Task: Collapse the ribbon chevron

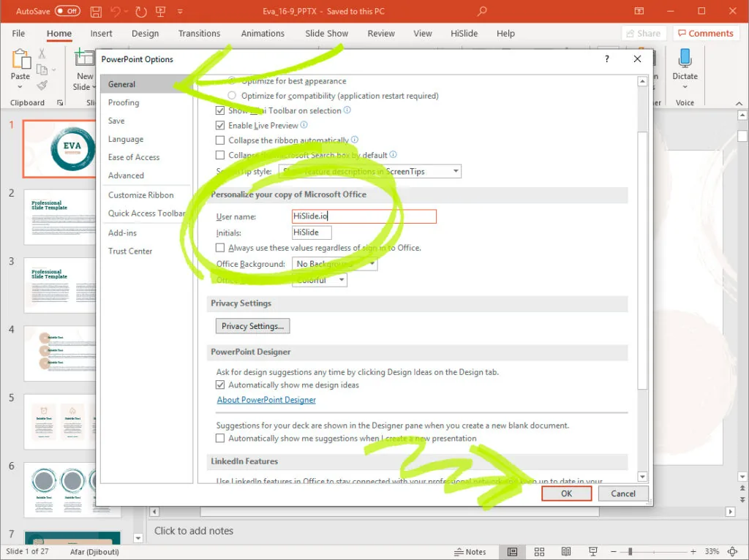Action: (739, 103)
